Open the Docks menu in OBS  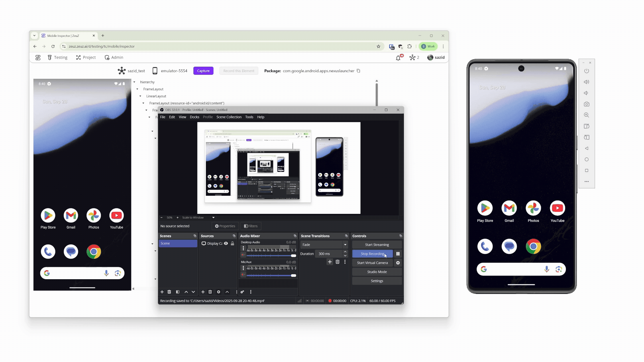[x=194, y=117]
